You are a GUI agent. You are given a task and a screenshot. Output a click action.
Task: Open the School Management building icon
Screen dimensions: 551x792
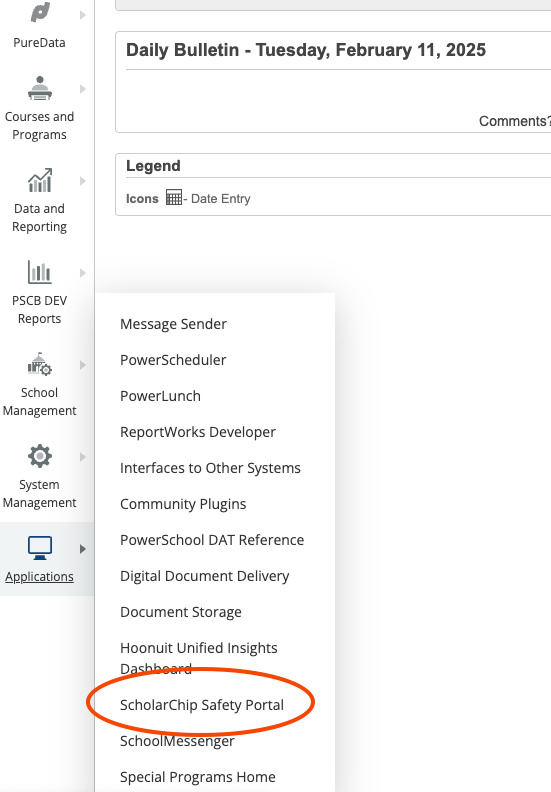point(39,364)
